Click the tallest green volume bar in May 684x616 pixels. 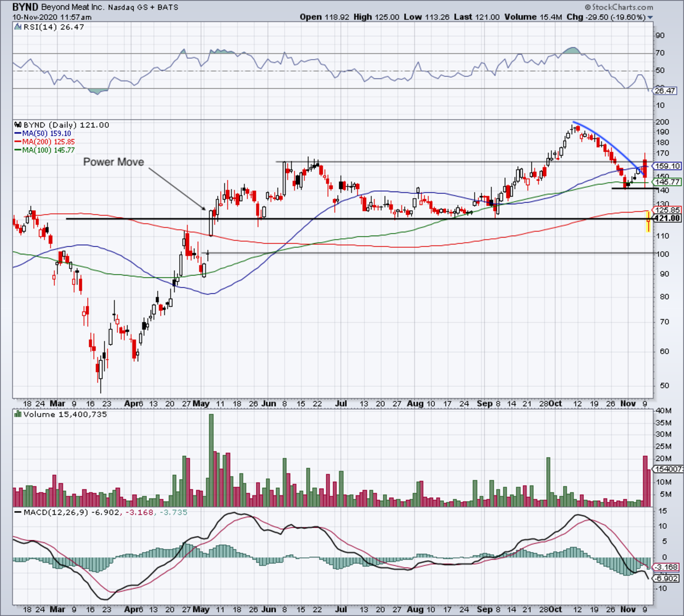point(211,460)
